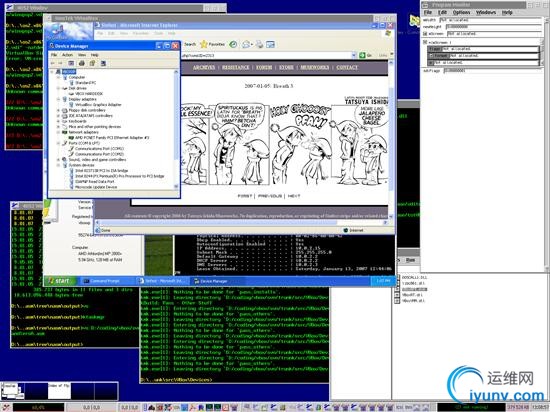Expand Sound, video and game controllers
The height and width of the screenshot is (412, 550).
pos(58,160)
